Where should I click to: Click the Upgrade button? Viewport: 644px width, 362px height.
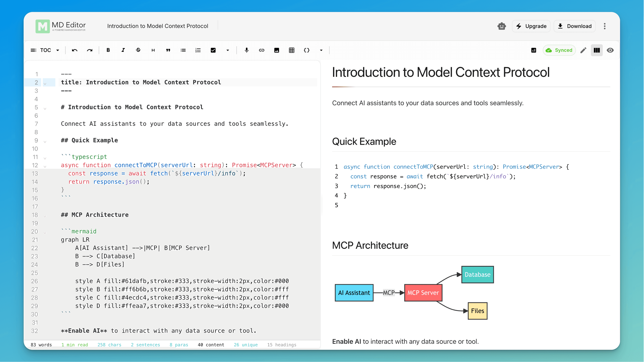531,26
